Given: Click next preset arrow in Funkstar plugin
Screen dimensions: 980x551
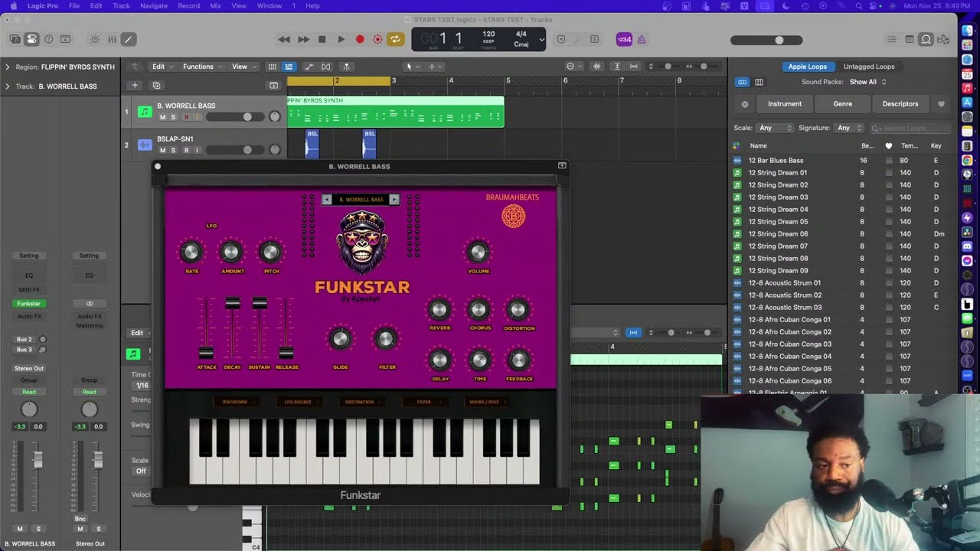Looking at the screenshot, I should pyautogui.click(x=394, y=200).
